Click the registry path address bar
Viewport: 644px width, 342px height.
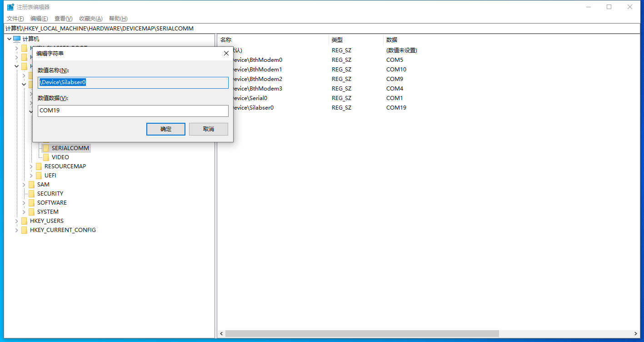point(322,29)
